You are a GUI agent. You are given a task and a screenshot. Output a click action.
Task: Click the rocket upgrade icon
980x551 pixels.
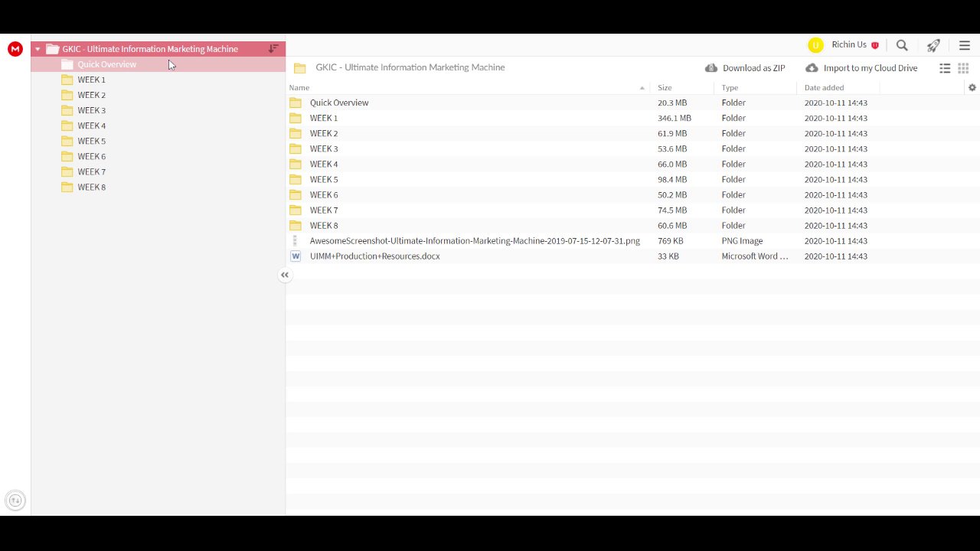tap(933, 45)
